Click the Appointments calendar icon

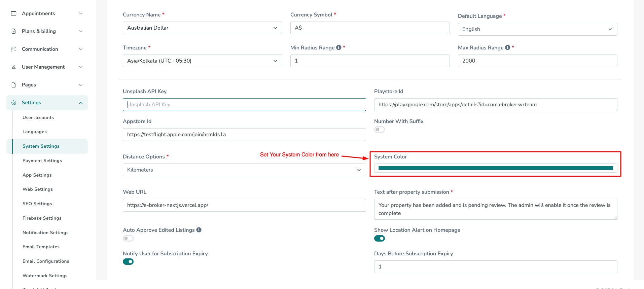coord(14,13)
